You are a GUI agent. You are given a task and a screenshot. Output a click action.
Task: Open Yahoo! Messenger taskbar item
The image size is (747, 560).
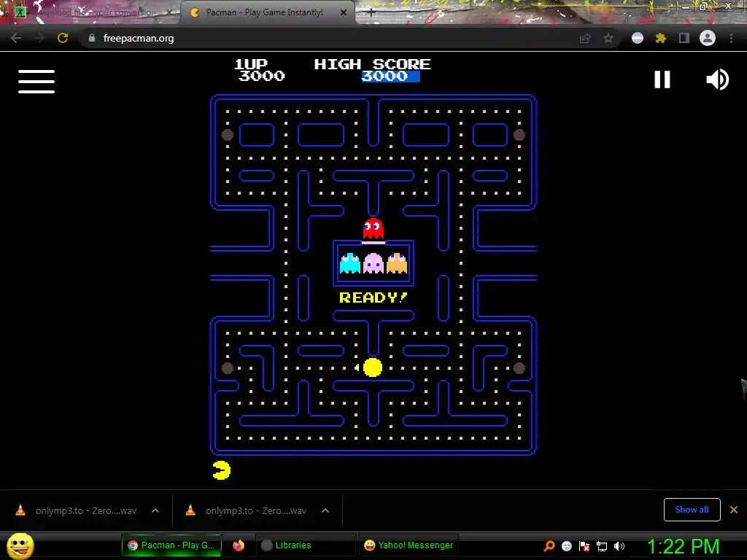(409, 545)
